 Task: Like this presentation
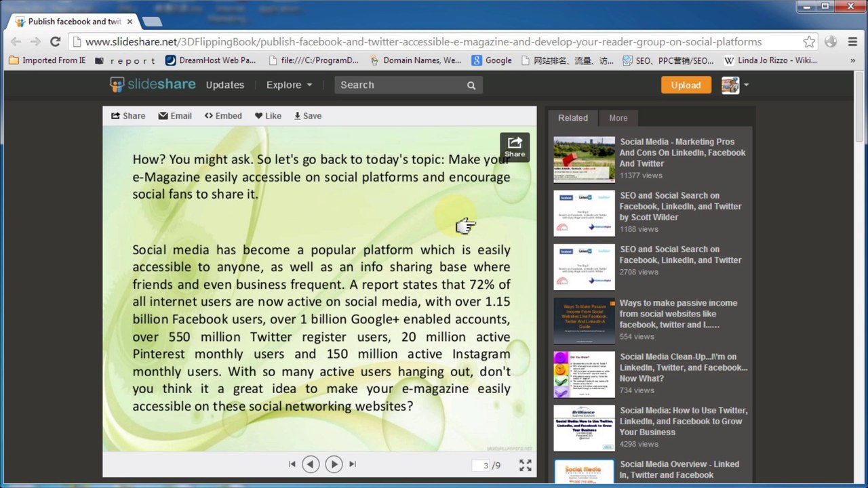coord(268,116)
